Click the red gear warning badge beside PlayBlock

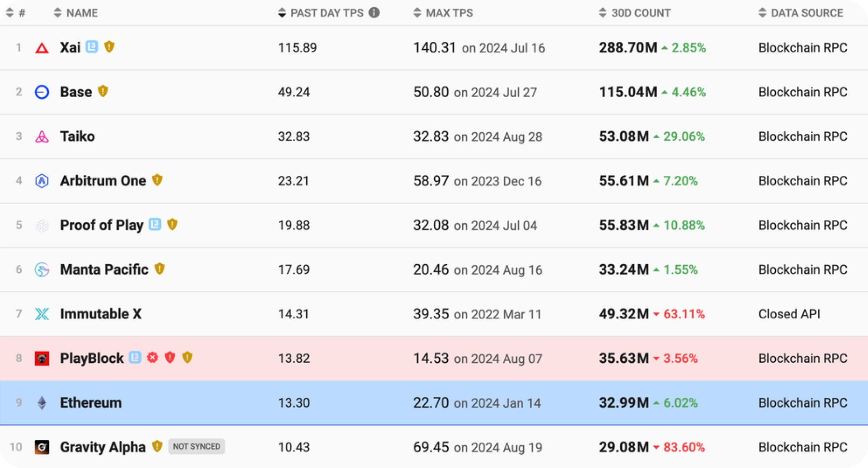click(x=153, y=357)
